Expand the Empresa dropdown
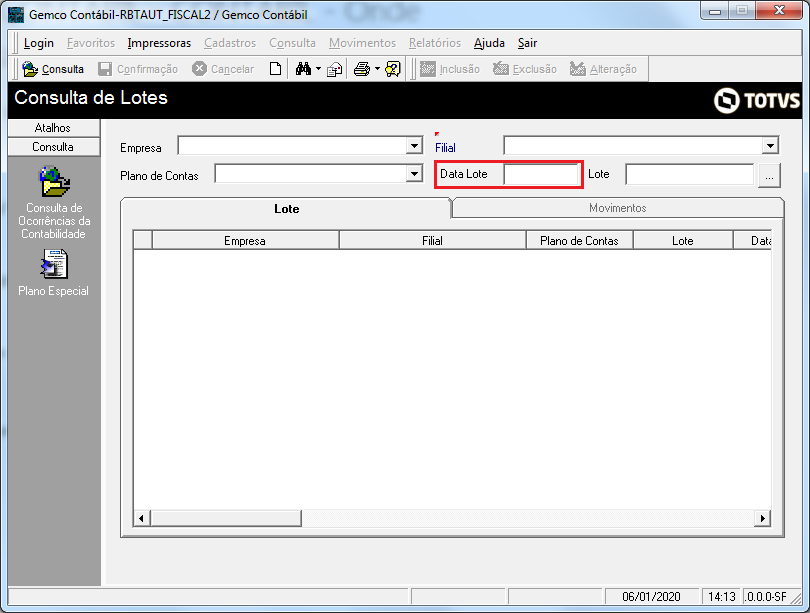This screenshot has height=613, width=810. [x=414, y=146]
